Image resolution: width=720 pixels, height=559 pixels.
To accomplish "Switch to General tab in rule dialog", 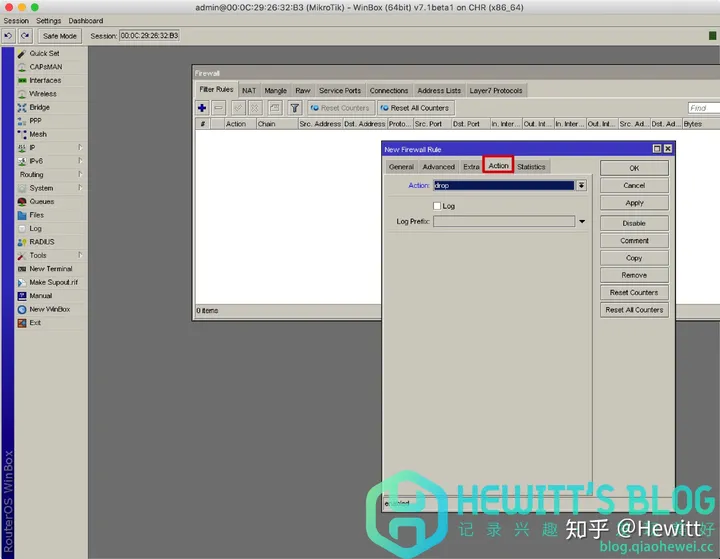I will pos(401,167).
